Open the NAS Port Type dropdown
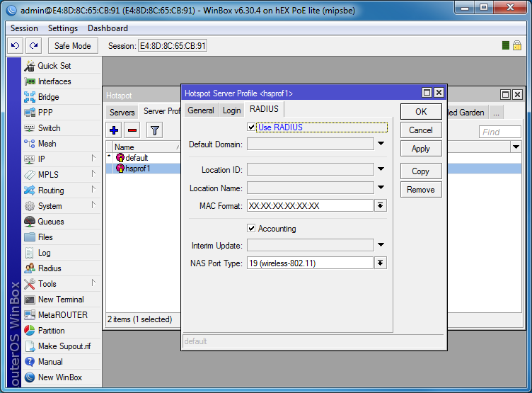Screen dimensions: 532x393 (x=381, y=263)
